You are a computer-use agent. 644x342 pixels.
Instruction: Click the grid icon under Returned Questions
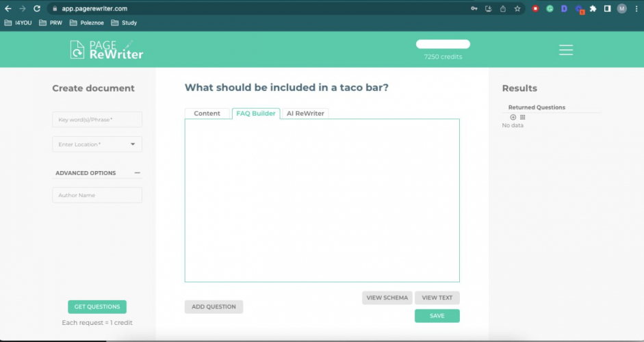coord(522,118)
